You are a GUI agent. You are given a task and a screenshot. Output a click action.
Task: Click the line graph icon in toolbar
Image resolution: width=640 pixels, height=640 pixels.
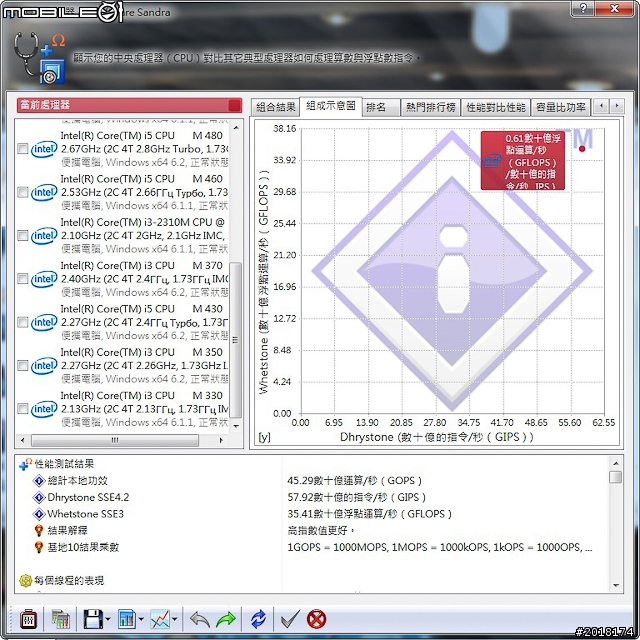coord(160,619)
